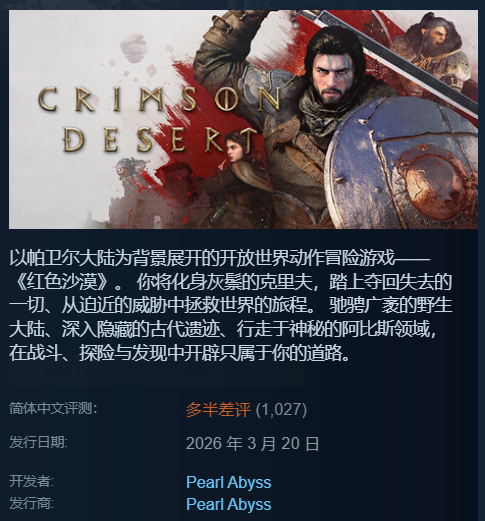Click the 开发者 label
The image size is (485, 521).
pos(31,481)
